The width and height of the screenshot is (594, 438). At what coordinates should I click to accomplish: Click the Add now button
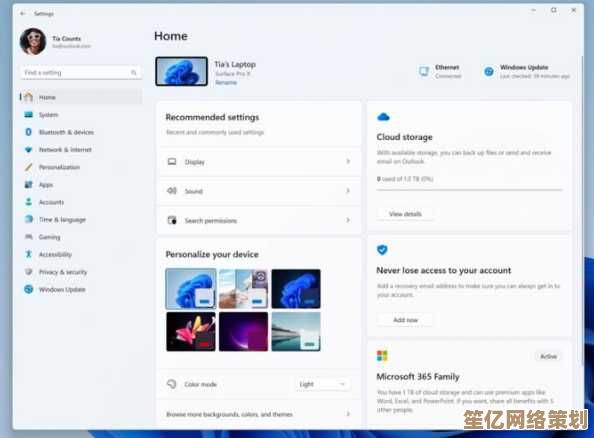pos(405,320)
